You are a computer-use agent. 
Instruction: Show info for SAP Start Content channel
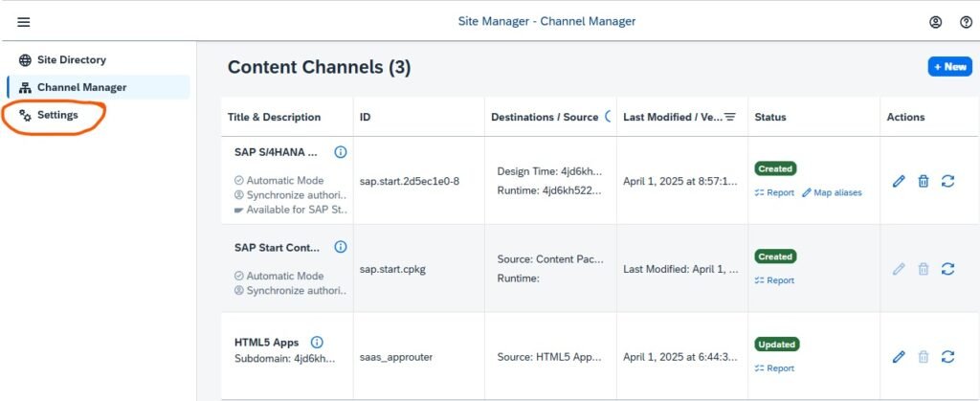click(x=340, y=247)
